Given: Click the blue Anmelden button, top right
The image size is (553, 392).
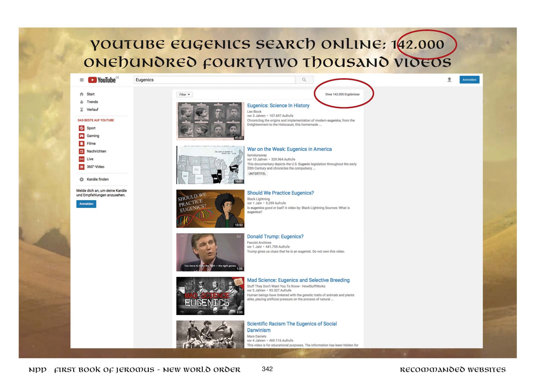Looking at the screenshot, I should click(x=469, y=80).
